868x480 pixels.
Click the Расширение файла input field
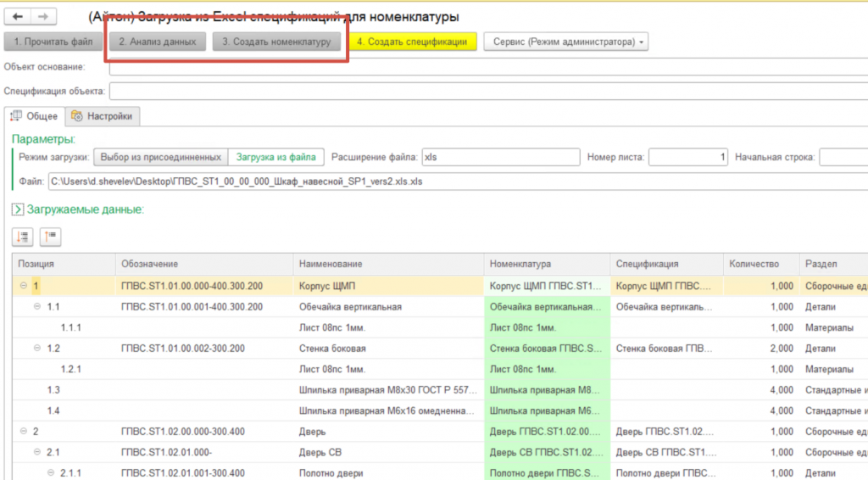pos(500,157)
